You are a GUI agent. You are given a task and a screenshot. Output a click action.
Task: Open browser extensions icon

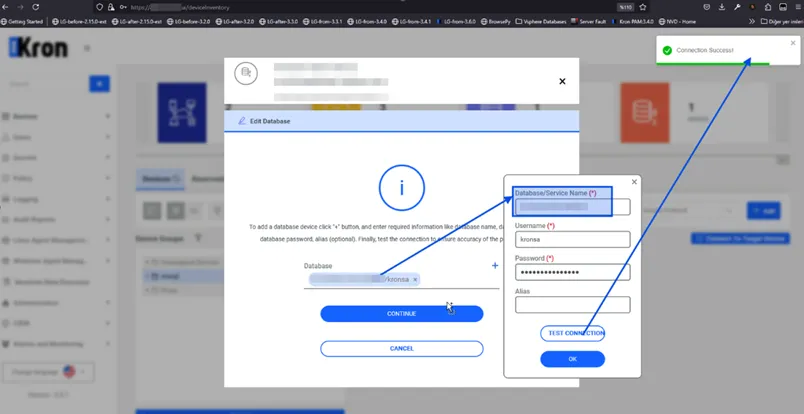pyautogui.click(x=768, y=7)
